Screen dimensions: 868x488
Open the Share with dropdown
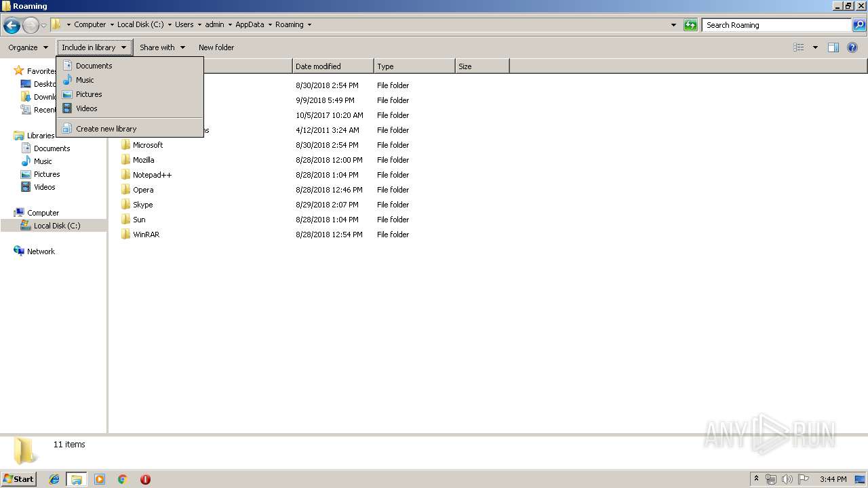(x=162, y=47)
